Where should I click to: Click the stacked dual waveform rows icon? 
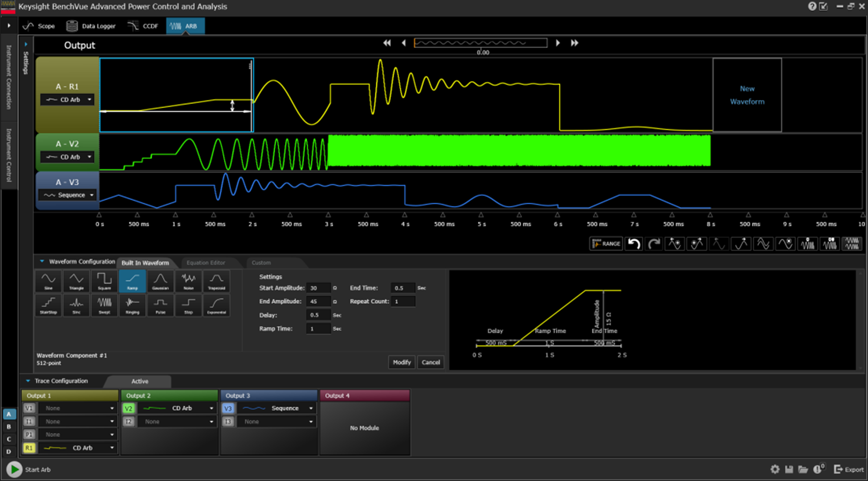click(852, 244)
